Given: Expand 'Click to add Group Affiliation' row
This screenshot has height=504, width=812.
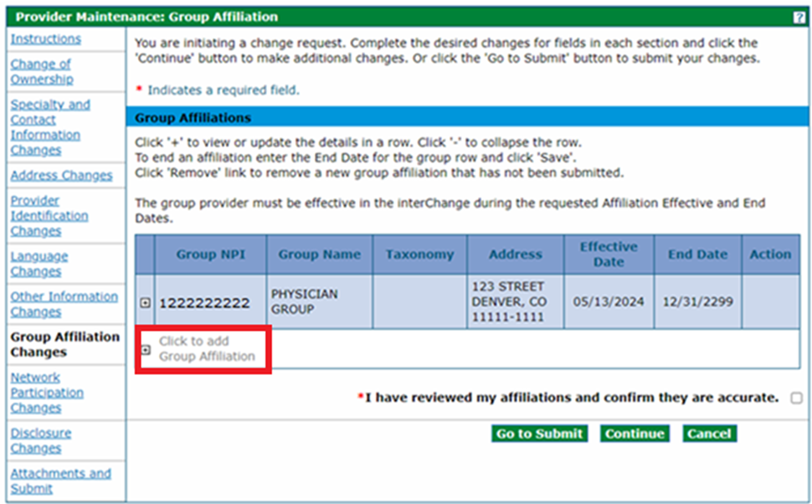Looking at the screenshot, I should tap(146, 349).
